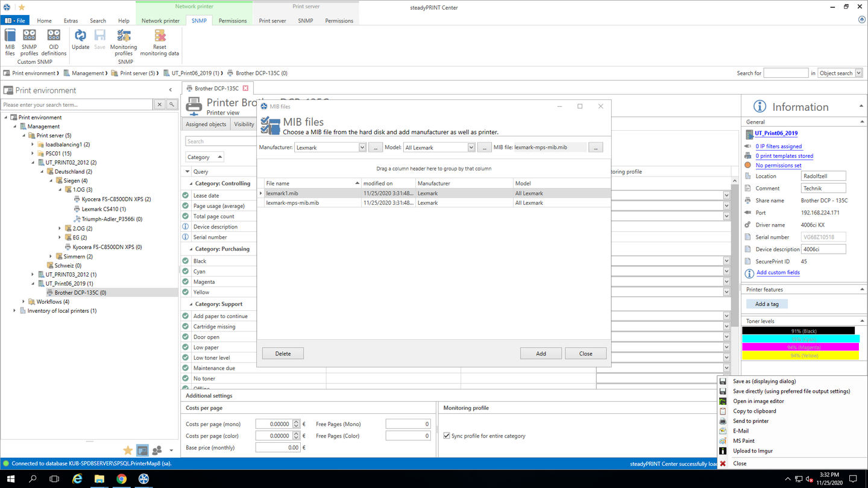Open File Explorer from the taskbar

(99, 479)
